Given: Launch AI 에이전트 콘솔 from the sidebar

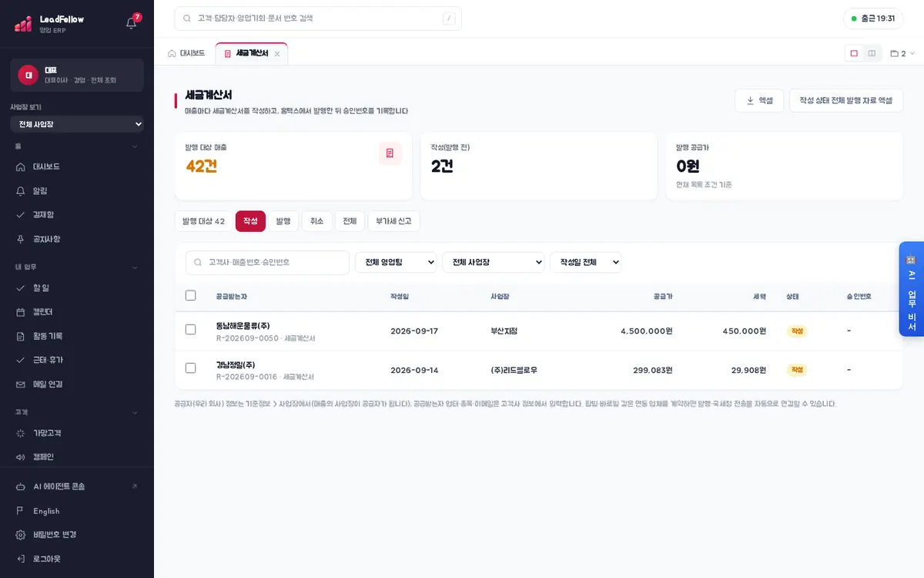Looking at the screenshot, I should click(x=77, y=486).
